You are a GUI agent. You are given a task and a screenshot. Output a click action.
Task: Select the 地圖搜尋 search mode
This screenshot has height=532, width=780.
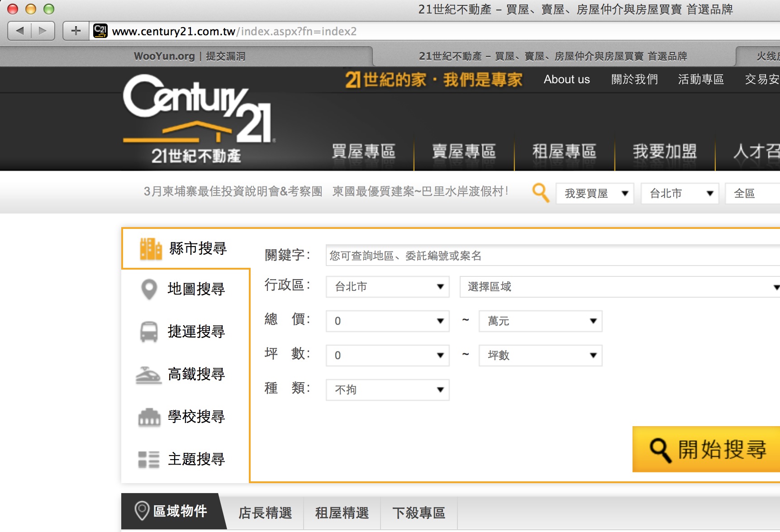click(185, 289)
